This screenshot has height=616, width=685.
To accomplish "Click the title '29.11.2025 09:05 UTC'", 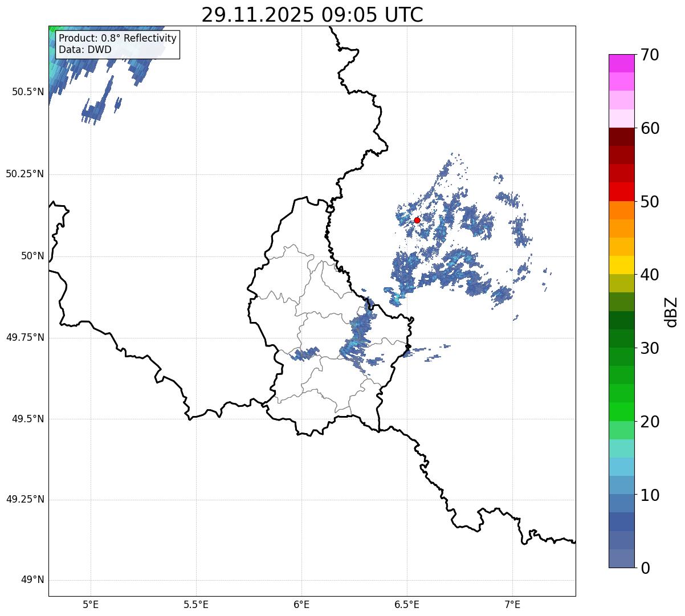I will coord(312,15).
